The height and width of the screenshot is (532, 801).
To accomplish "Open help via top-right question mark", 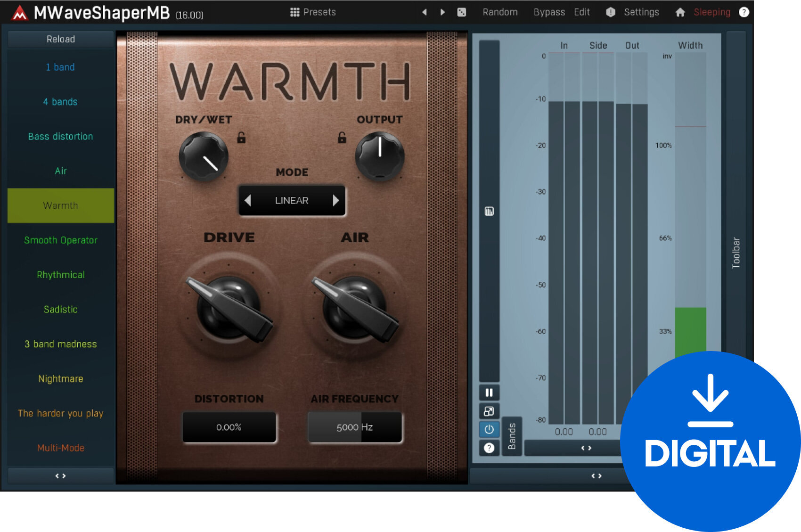I will [744, 12].
